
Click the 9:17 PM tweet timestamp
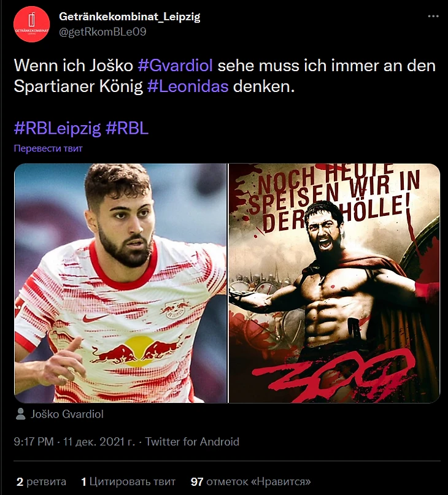pyautogui.click(x=34, y=442)
